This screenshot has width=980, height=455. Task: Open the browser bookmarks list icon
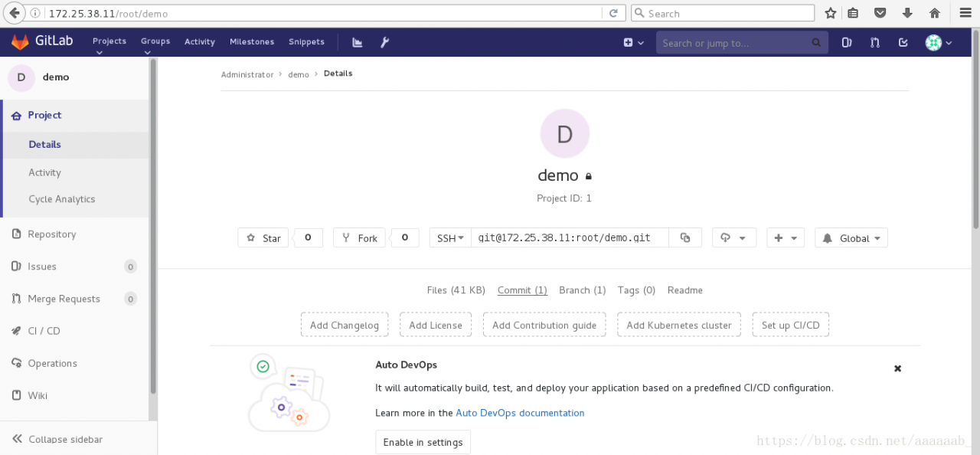(853, 13)
